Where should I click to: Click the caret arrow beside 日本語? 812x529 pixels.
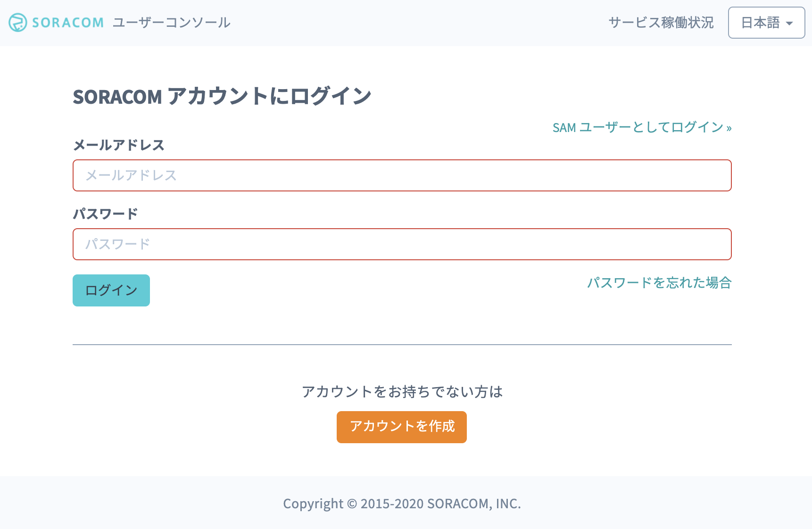789,23
